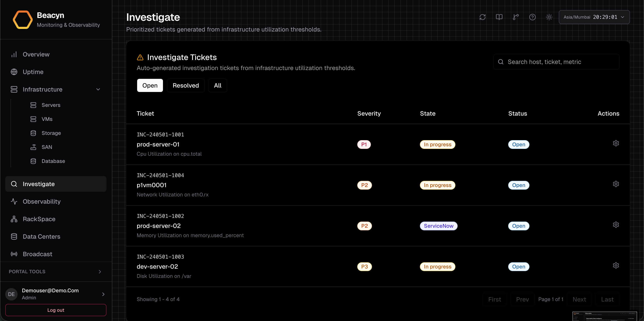Click the SAN router icon

[x=33, y=147]
